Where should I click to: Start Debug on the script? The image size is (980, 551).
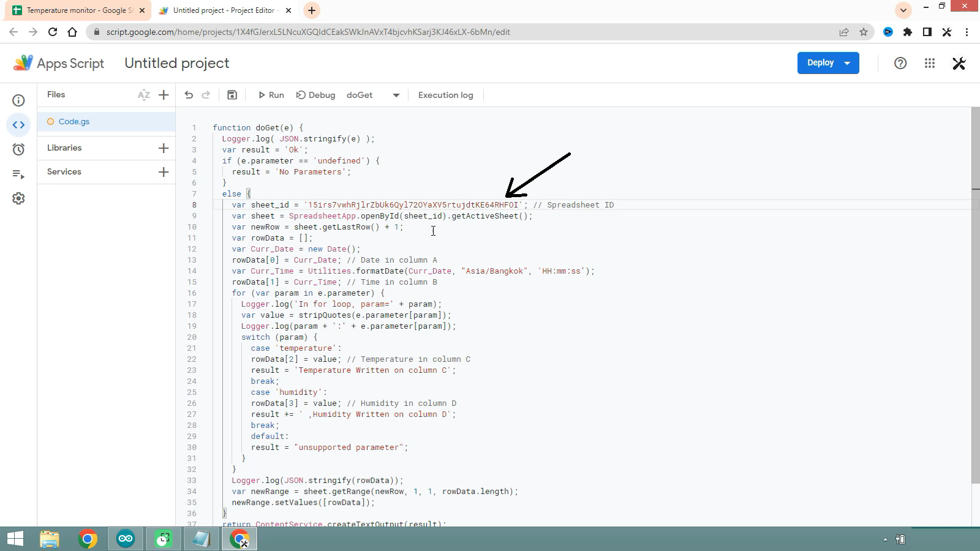[x=315, y=95]
